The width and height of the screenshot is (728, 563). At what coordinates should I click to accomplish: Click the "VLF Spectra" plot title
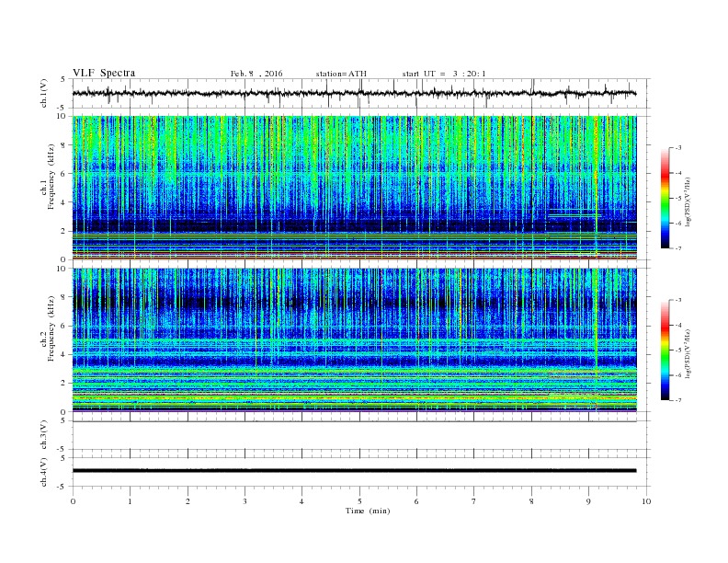(x=104, y=73)
